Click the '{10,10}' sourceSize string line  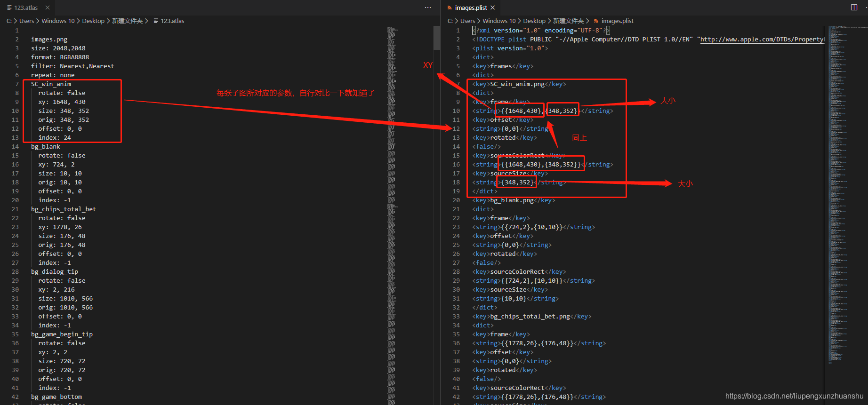pyautogui.click(x=515, y=299)
